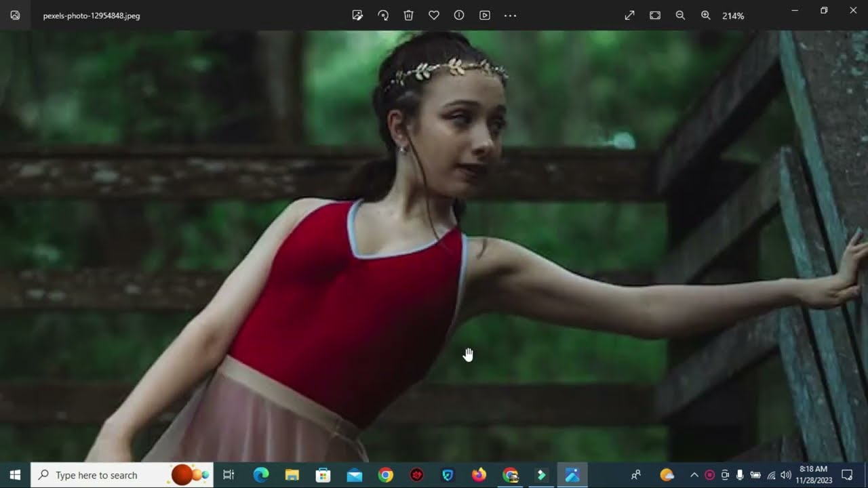Mark photo as favorite with heart icon

click(x=434, y=16)
